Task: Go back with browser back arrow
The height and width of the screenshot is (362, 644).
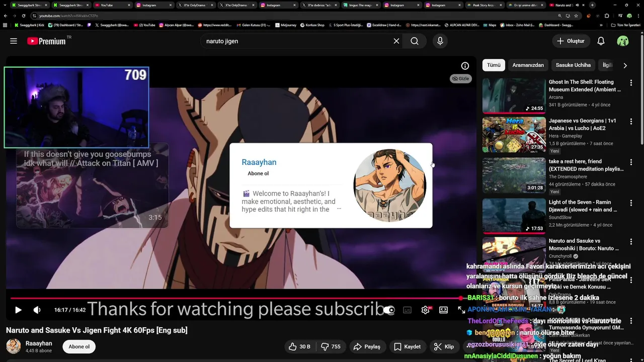Action: tap(6, 16)
